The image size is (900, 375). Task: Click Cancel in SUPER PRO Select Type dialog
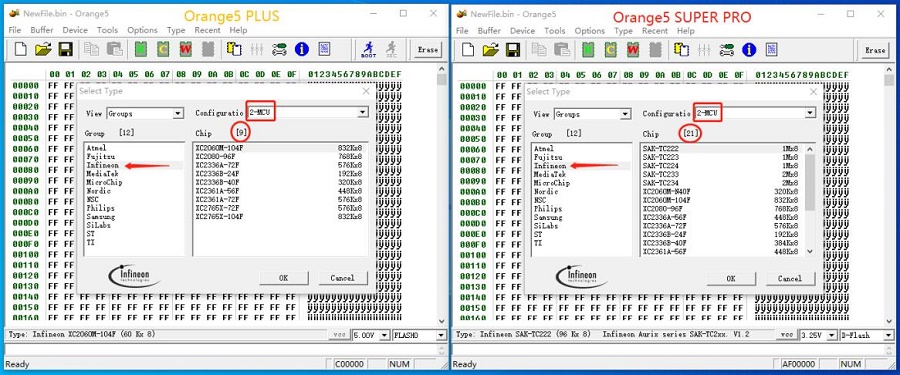[x=790, y=279]
